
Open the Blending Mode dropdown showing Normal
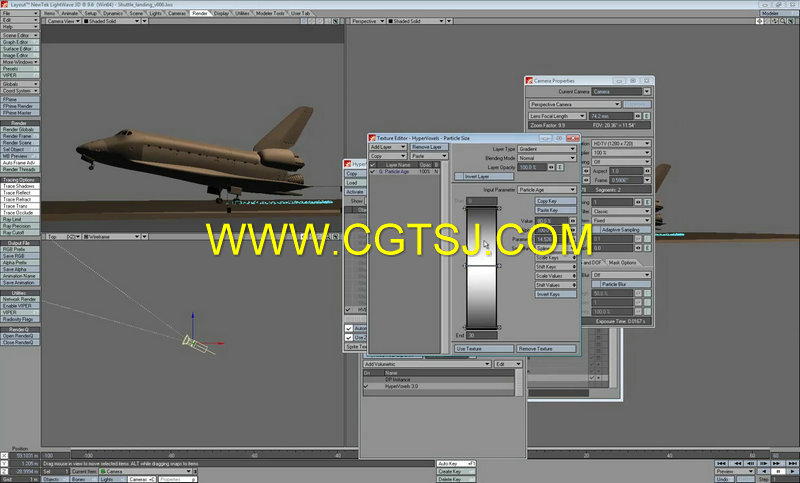coord(547,158)
